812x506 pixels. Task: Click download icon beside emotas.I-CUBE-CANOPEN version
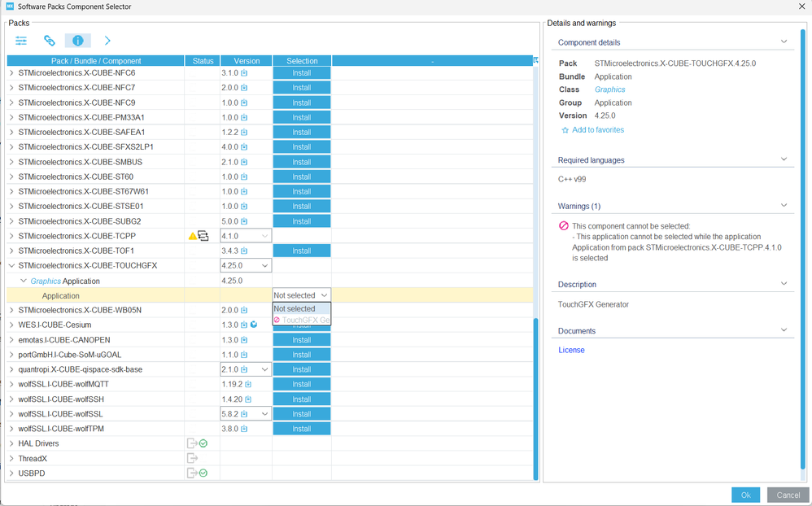pyautogui.click(x=244, y=340)
